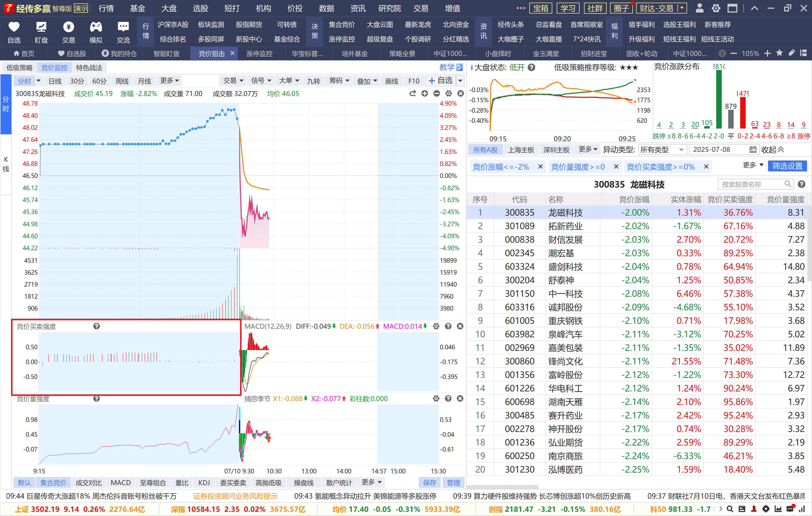The width and height of the screenshot is (812, 516).
Task: Click the zoom-out minus next to 105%
Action: tap(733, 53)
